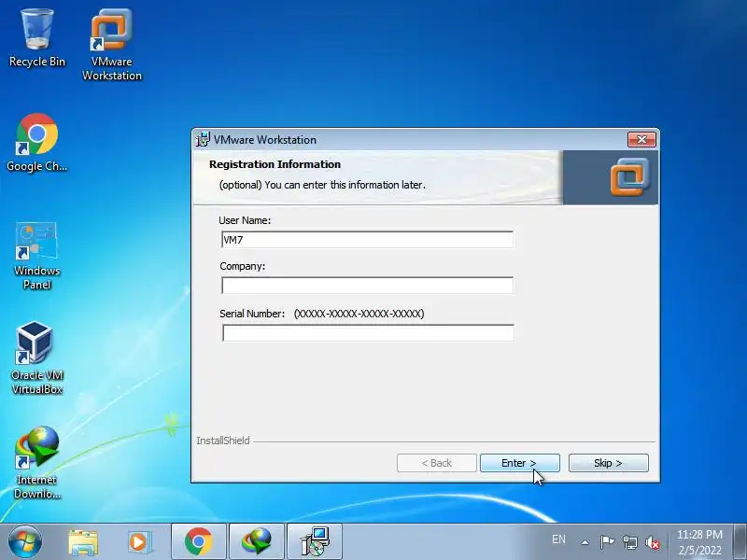Select the Internet Download Manager desktop shortcut
747x560 pixels.
pos(37,462)
